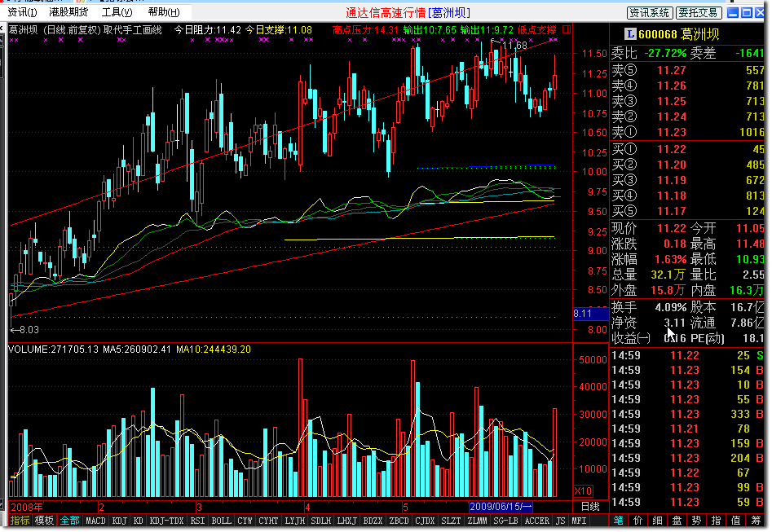Switch to the CYHT indicator

[x=268, y=521]
